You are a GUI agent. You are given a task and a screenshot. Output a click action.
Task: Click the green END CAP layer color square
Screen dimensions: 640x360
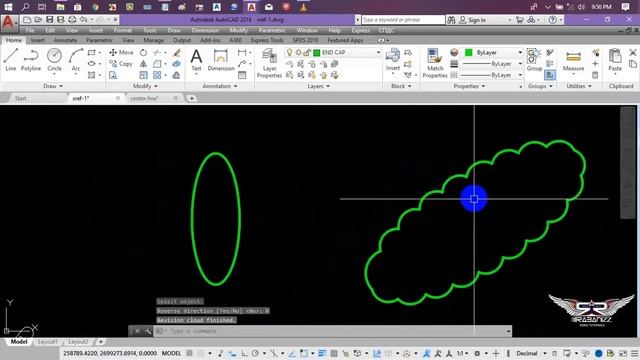(x=316, y=53)
